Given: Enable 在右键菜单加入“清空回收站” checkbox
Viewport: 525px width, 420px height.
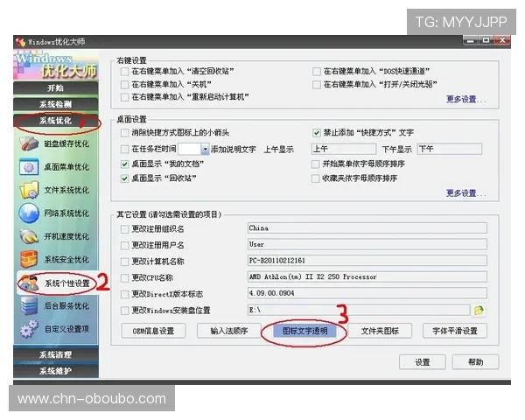Looking at the screenshot, I should click(124, 72).
